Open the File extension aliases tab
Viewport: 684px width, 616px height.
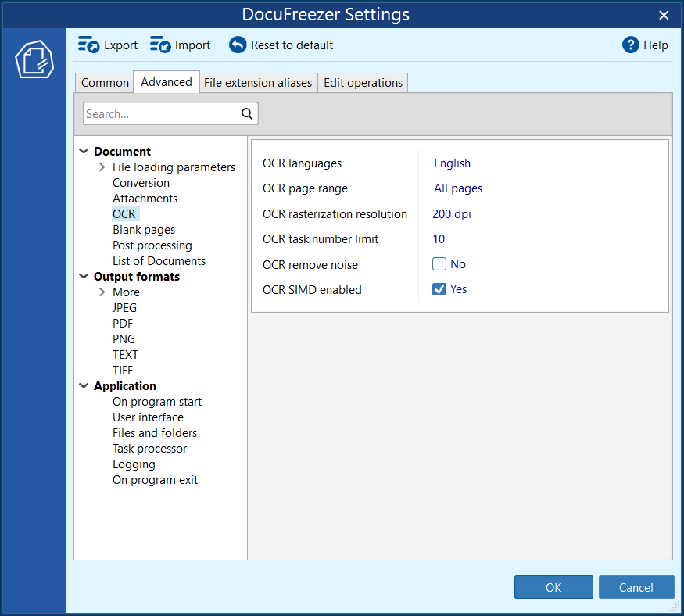click(x=258, y=83)
